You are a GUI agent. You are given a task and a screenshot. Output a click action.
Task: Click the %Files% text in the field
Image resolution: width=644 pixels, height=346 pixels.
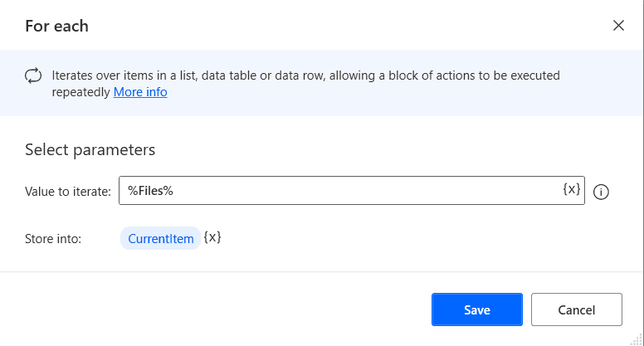[150, 191]
